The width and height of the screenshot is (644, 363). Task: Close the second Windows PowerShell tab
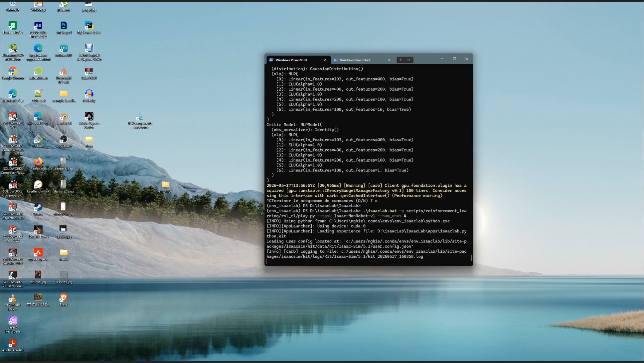tap(389, 60)
